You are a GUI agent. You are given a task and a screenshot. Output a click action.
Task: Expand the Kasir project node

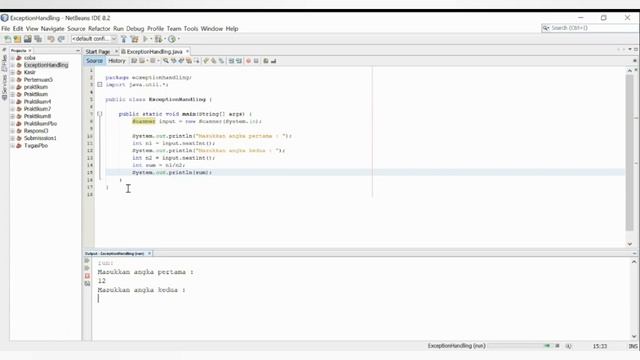coord(13,72)
